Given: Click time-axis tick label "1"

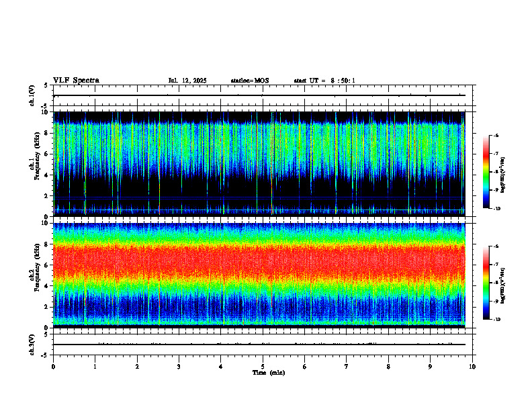Looking at the screenshot, I should [x=95, y=367].
